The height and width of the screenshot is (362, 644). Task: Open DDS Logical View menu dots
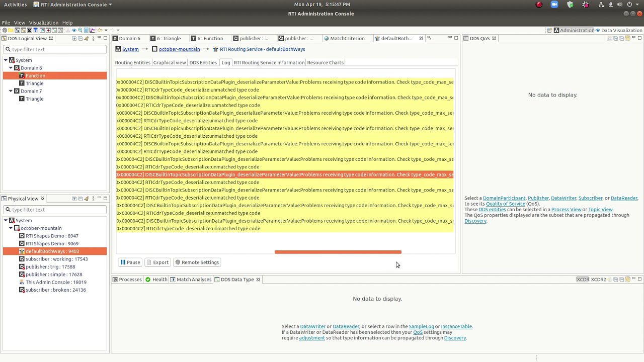point(93,38)
